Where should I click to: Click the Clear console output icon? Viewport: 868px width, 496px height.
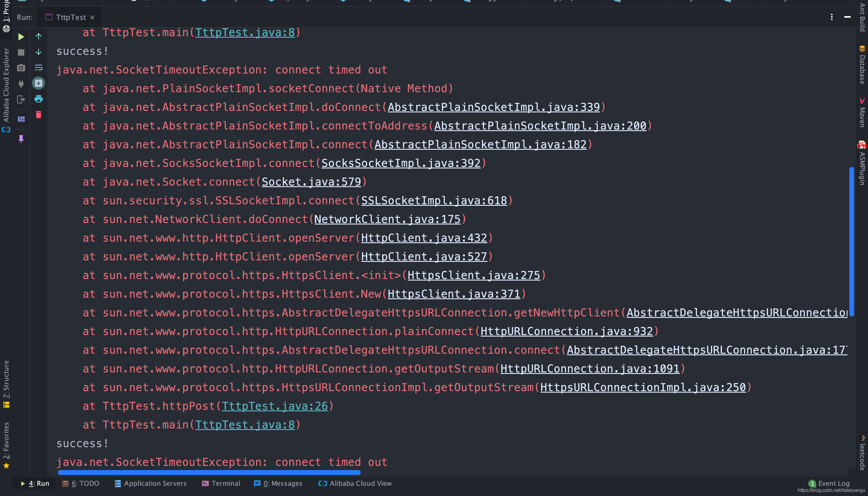(39, 115)
